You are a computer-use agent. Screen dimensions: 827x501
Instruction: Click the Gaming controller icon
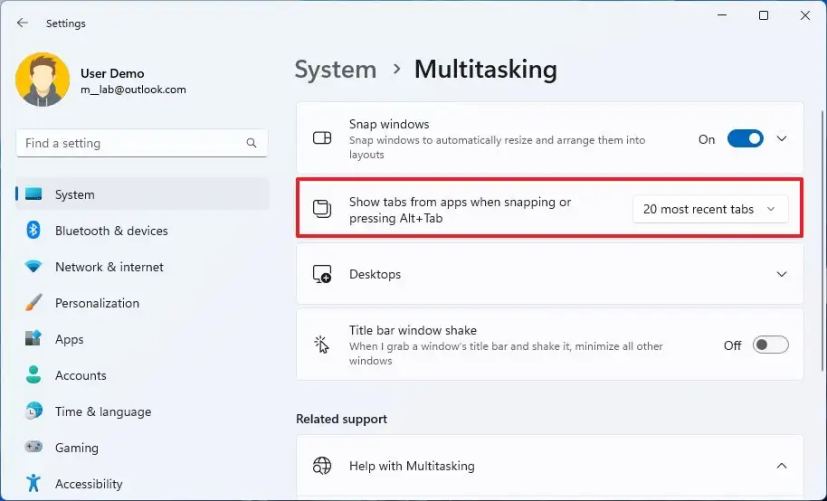click(x=34, y=447)
